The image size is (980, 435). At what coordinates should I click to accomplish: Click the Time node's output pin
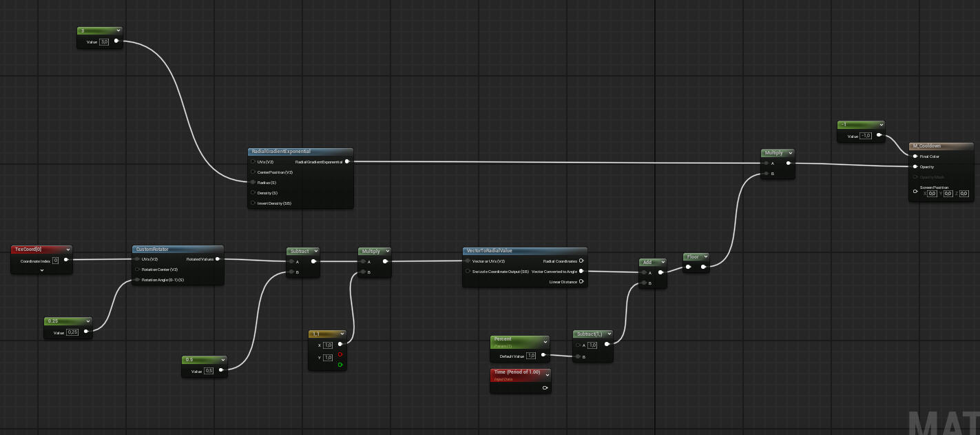click(545, 388)
